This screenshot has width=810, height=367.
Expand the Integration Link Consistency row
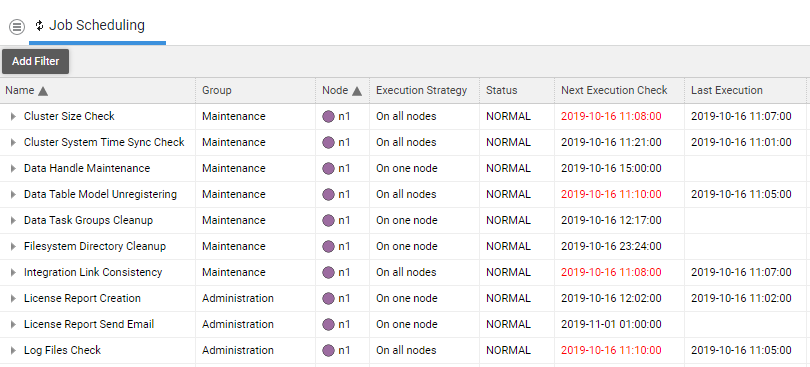tap(13, 272)
